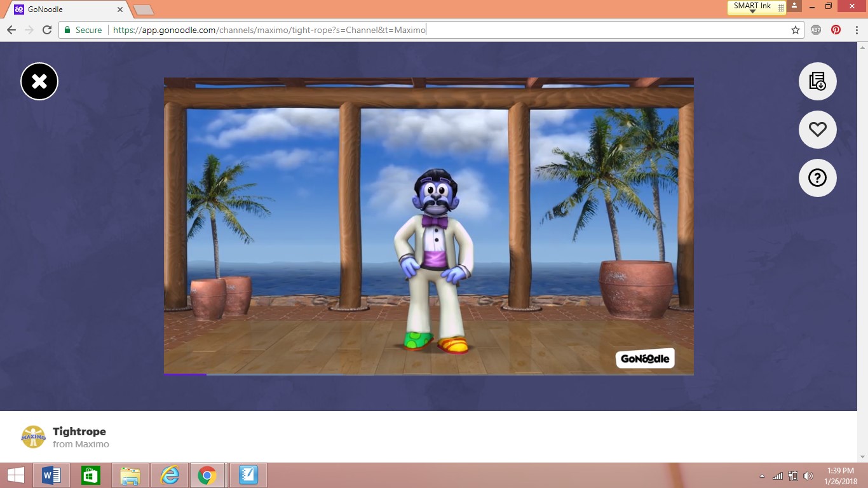Click the Chrome taskbar icon
The width and height of the screenshot is (868, 488).
point(207,475)
